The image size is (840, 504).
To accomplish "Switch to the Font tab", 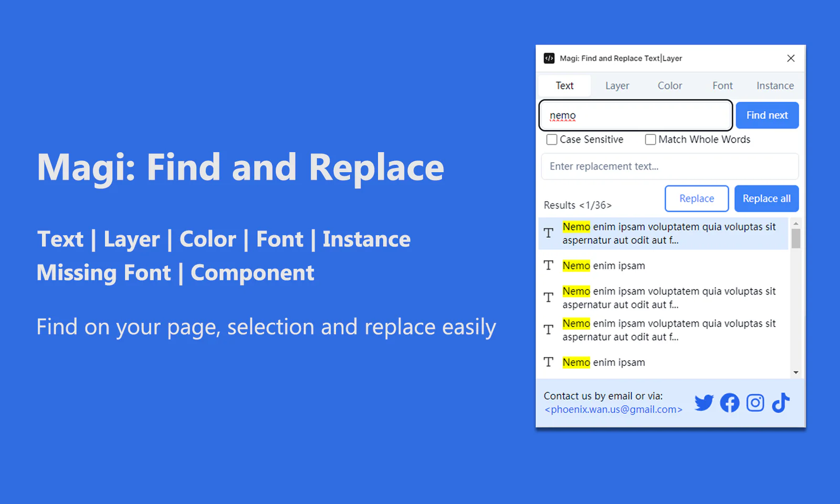I will 722,86.
